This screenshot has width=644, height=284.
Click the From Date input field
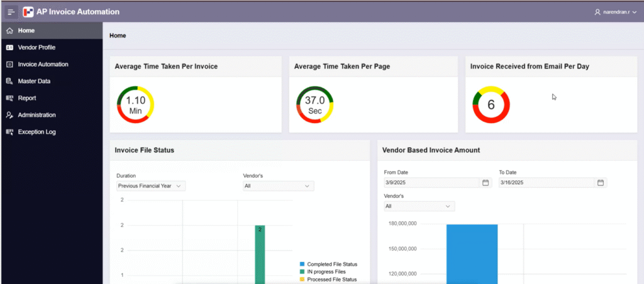click(431, 183)
